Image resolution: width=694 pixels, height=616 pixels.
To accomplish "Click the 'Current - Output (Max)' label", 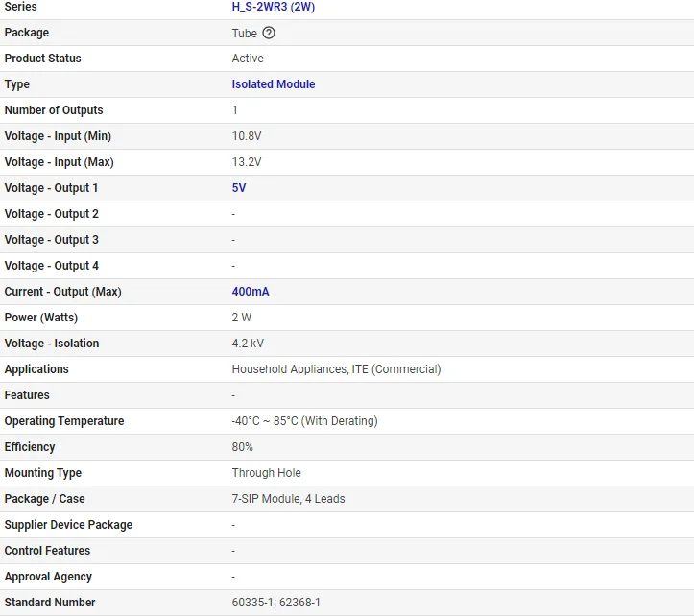I will [62, 291].
